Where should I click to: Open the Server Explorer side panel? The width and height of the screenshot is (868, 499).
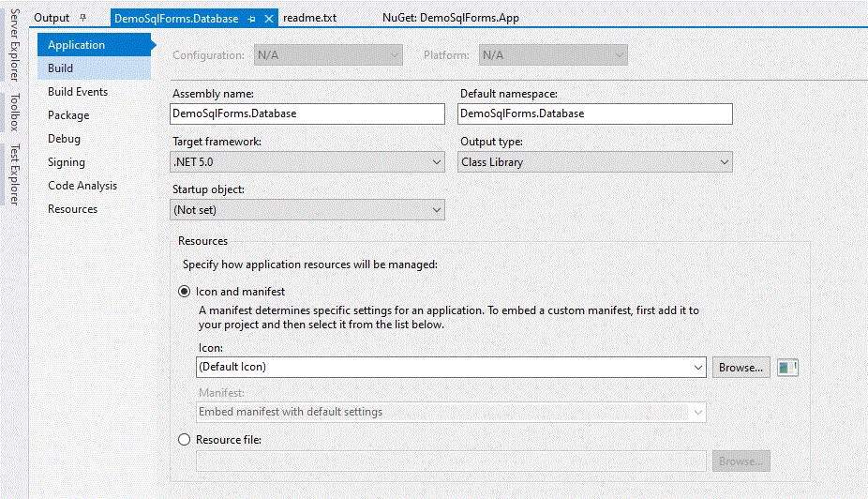pyautogui.click(x=15, y=45)
